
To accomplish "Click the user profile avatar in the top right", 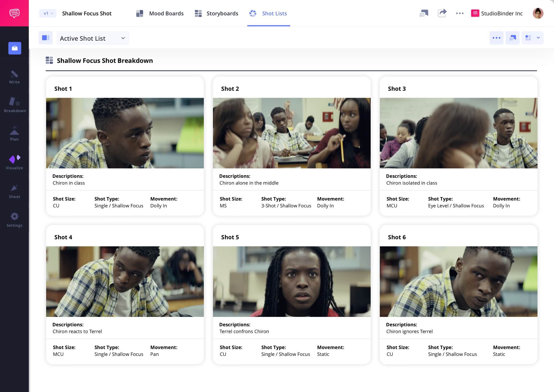I will pos(537,13).
